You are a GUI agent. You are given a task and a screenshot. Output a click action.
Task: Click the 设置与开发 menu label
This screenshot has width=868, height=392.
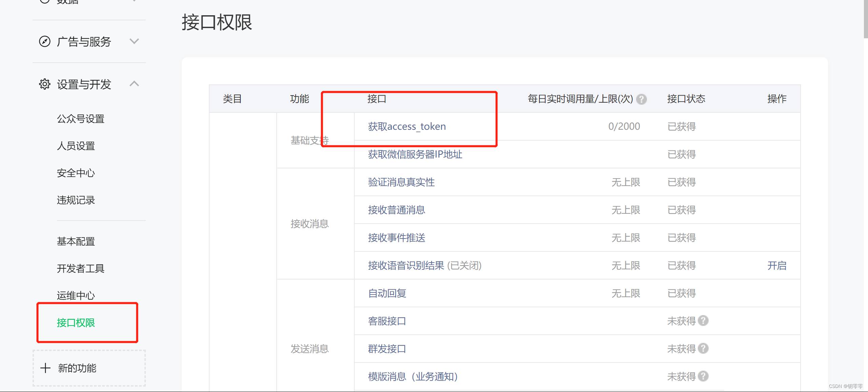coord(84,84)
